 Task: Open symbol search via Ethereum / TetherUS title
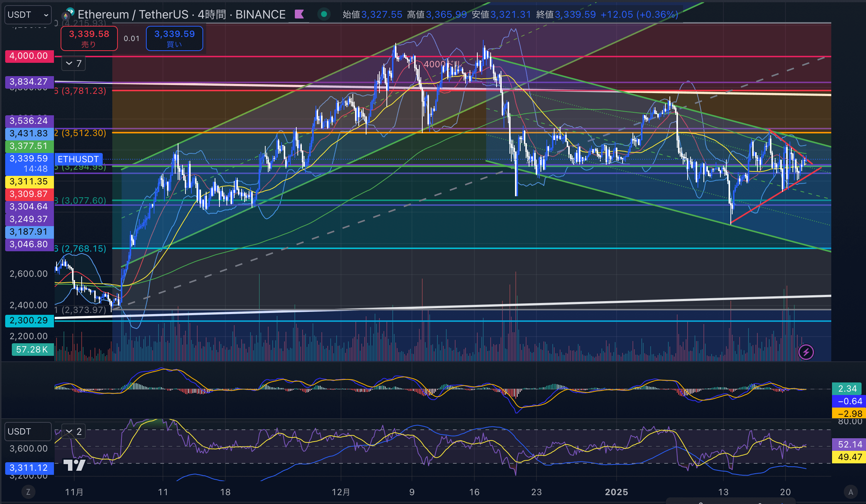181,14
